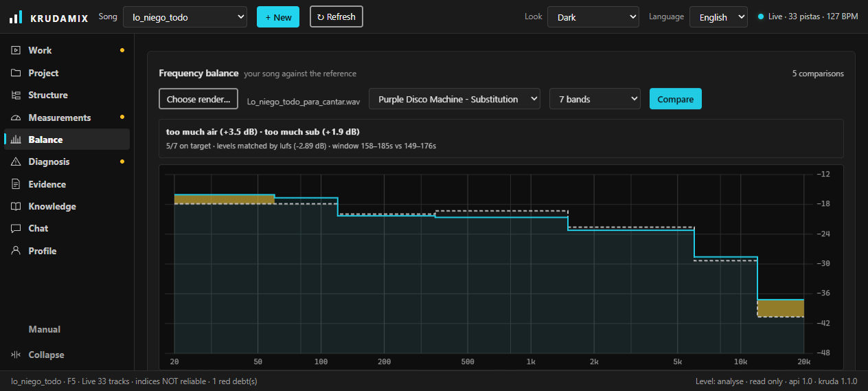This screenshot has height=391, width=868.
Task: Open the Profile section label
Action: (43, 251)
